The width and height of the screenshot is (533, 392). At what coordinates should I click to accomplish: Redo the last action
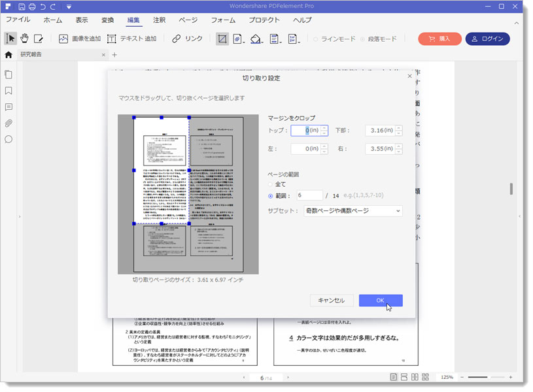tap(53, 7)
